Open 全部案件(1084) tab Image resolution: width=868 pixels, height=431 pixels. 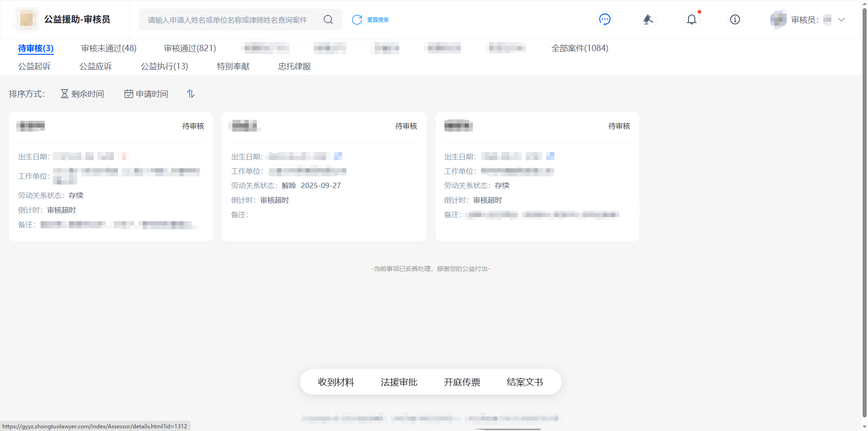pyautogui.click(x=580, y=48)
